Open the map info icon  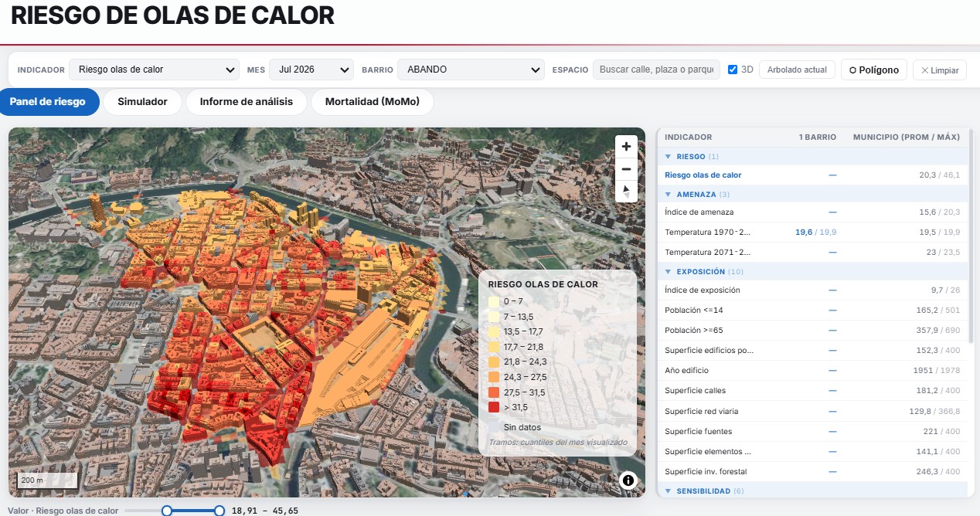pos(628,480)
